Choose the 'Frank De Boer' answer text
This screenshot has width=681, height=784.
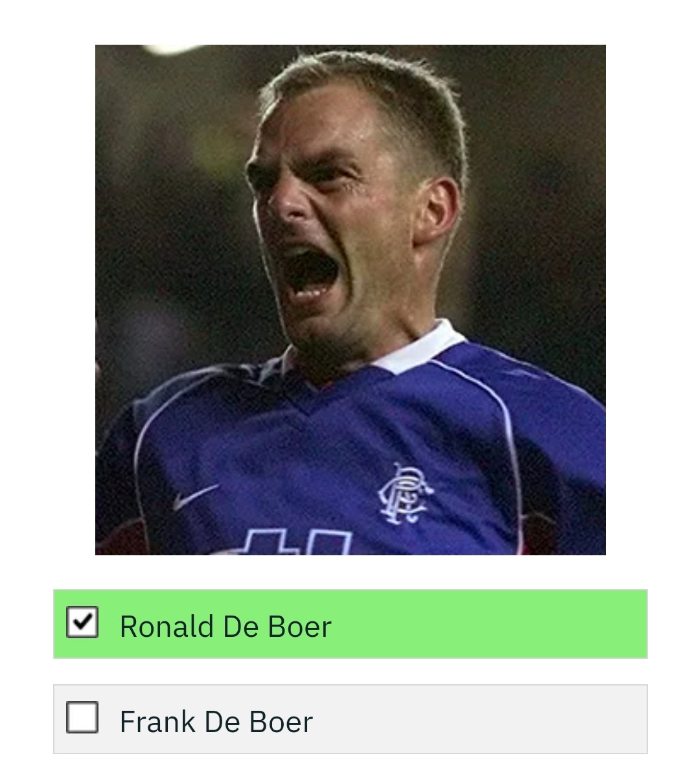tap(216, 722)
